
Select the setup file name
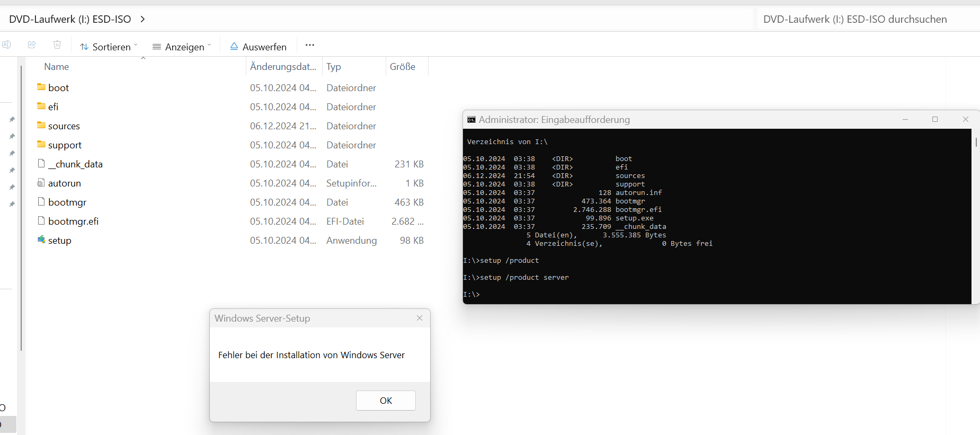59,241
